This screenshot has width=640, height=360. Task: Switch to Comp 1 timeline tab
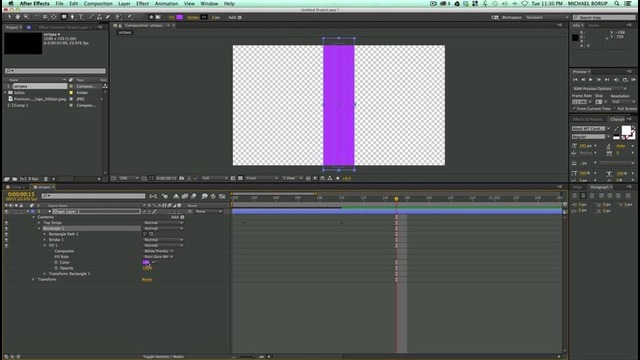pyautogui.click(x=17, y=187)
